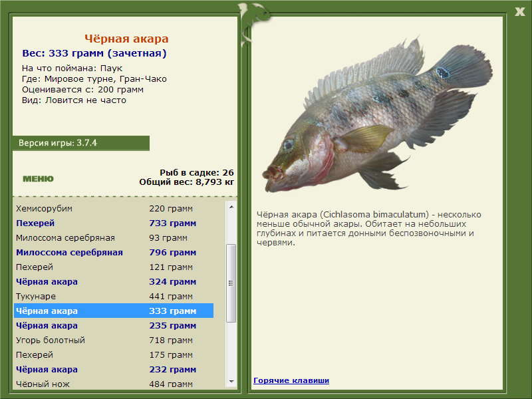Click the scroll down arrow of fish list
Image resolution: width=532 pixels, height=399 pixels.
[231, 382]
